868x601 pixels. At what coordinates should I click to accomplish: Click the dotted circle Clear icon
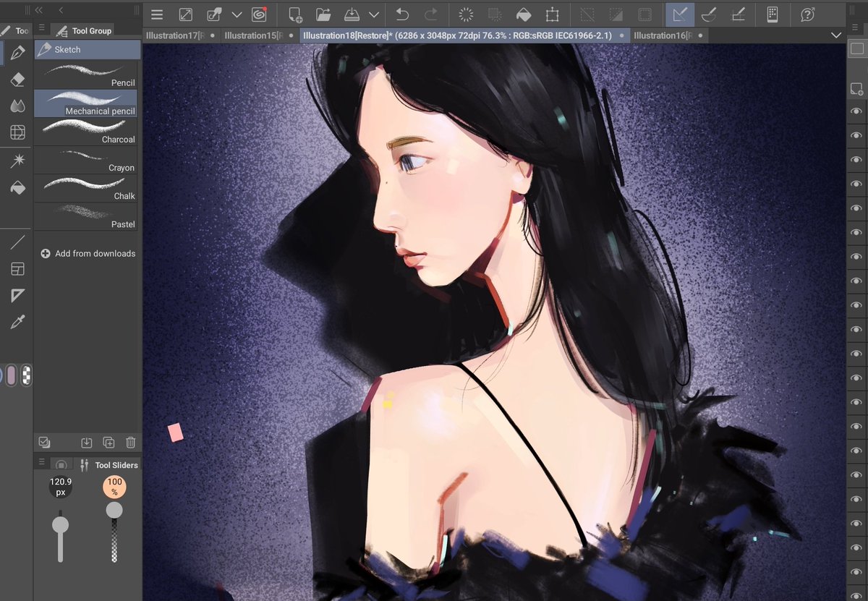coord(467,14)
